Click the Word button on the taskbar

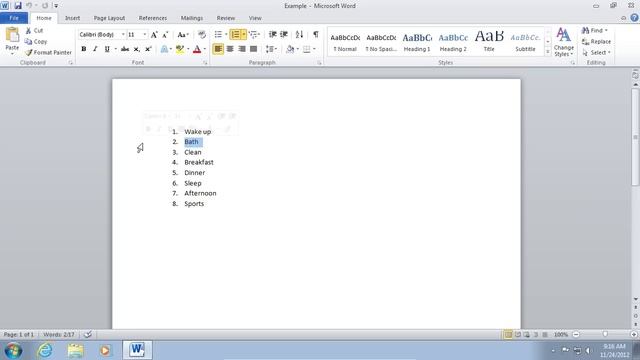[x=138, y=350]
